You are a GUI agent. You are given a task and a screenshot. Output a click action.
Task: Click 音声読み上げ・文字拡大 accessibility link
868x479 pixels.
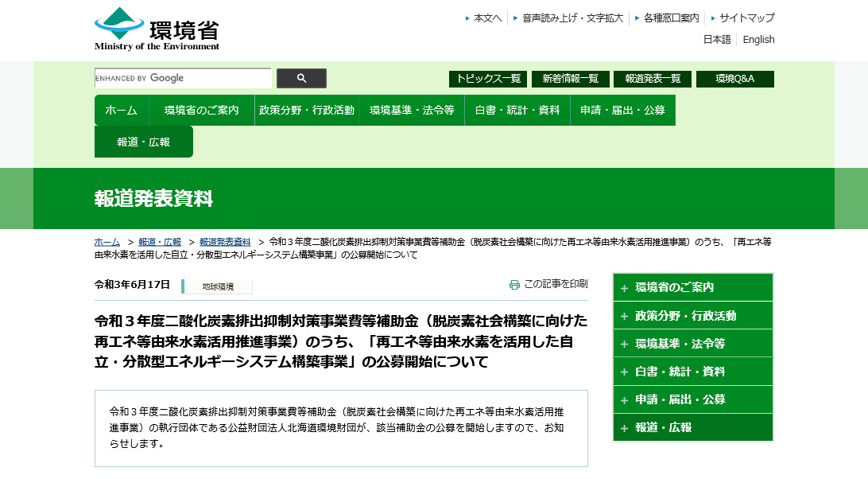click(x=572, y=18)
